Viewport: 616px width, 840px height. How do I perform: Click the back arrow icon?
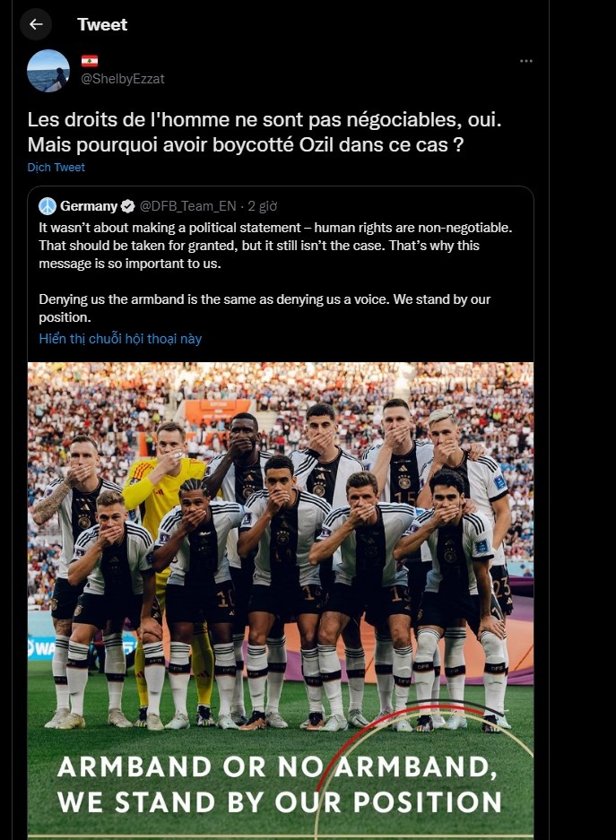36,24
